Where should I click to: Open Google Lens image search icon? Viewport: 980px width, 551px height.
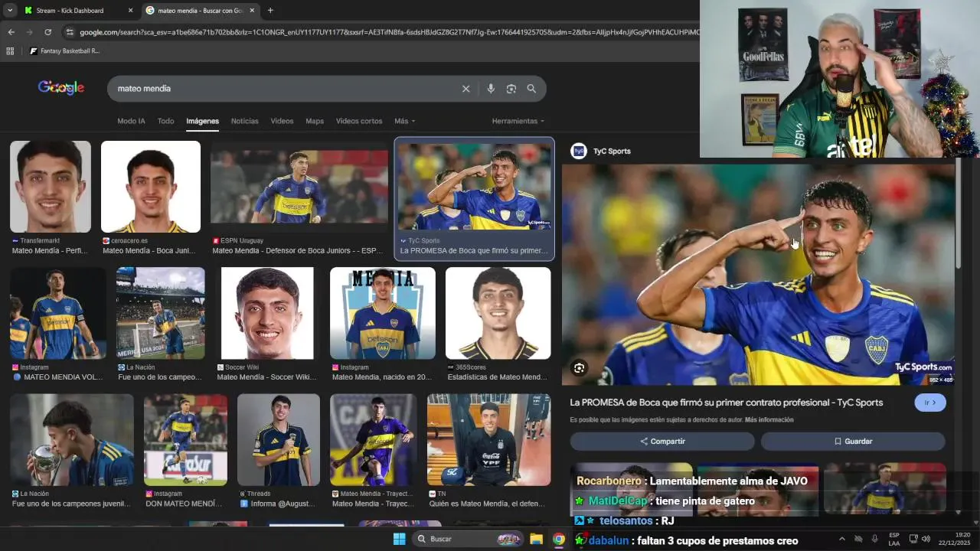click(511, 89)
